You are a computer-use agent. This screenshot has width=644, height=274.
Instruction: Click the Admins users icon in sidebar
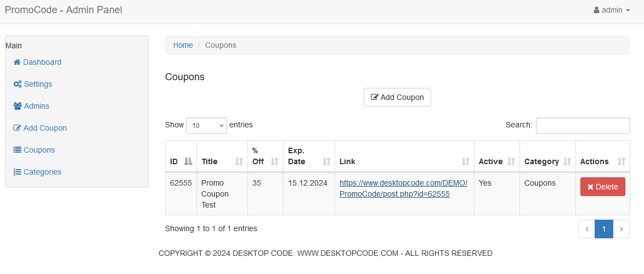[x=18, y=106]
